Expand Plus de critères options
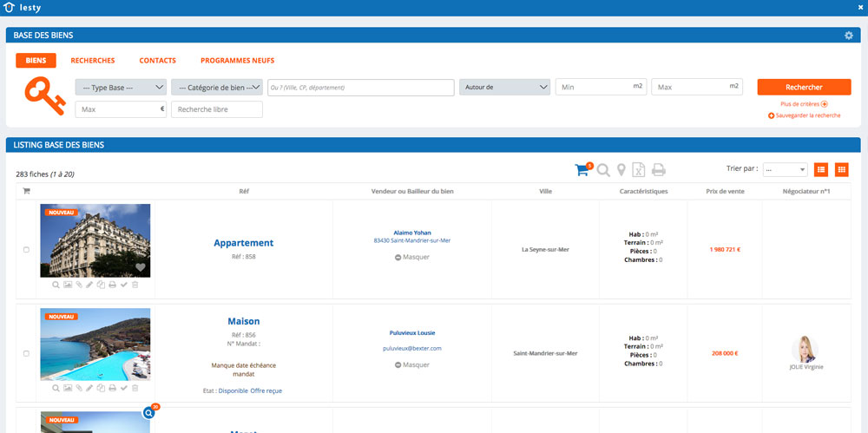Screen dimensions: 868x433 [x=804, y=104]
